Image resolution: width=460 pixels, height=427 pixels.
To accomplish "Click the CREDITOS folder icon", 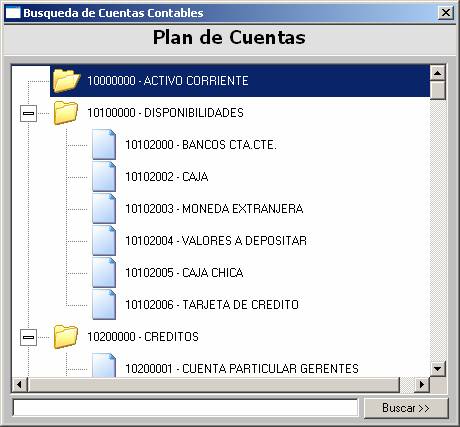I will [x=66, y=337].
